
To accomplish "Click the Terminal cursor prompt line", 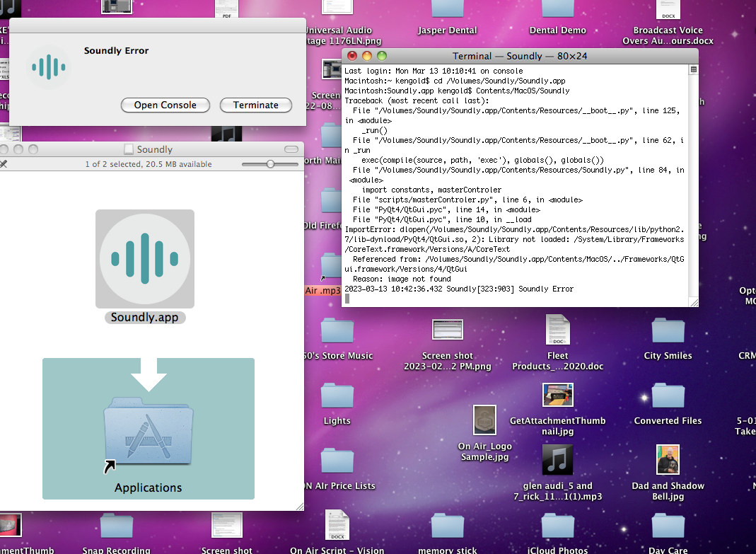I will (347, 299).
